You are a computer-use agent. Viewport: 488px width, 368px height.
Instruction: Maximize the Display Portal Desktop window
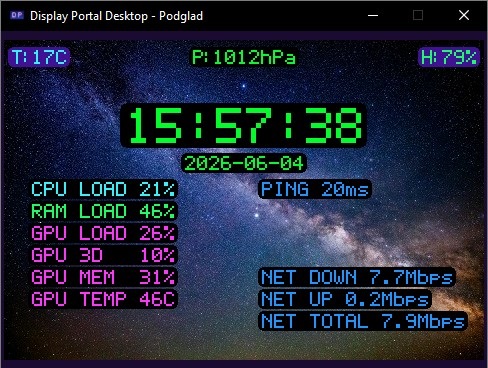418,15
